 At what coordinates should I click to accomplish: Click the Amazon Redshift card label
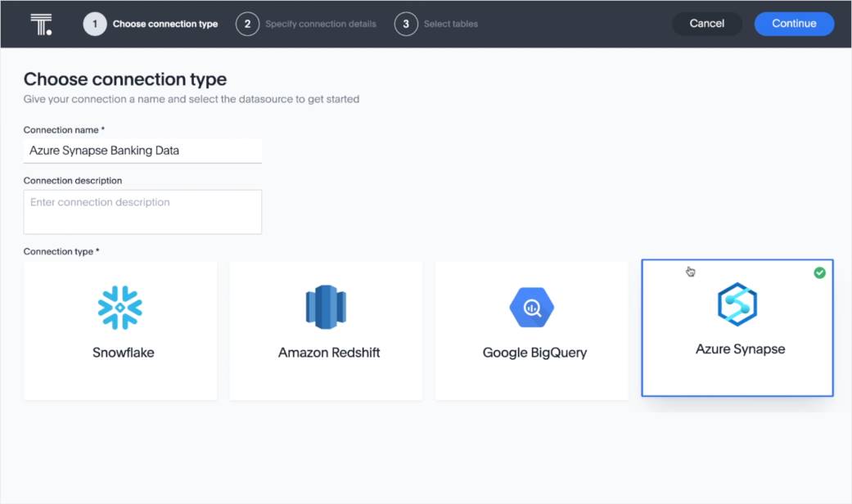(329, 353)
